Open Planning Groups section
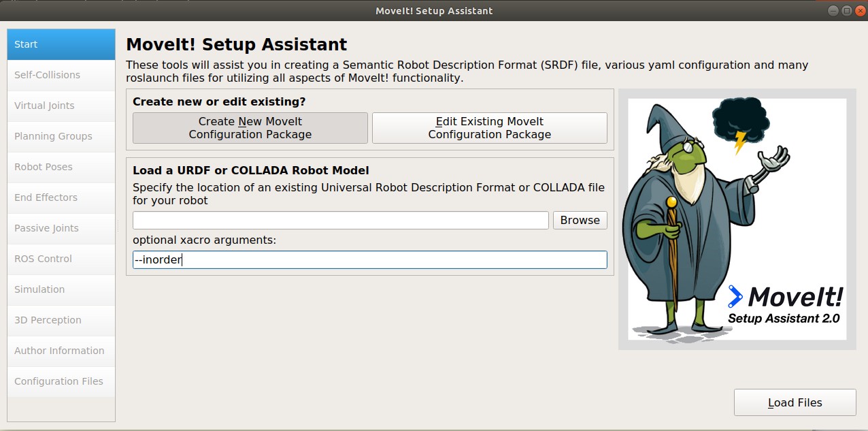The height and width of the screenshot is (431, 868). (x=61, y=136)
